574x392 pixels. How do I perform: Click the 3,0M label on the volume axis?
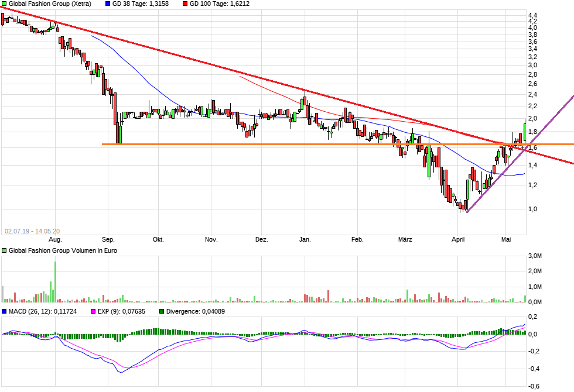pyautogui.click(x=534, y=256)
